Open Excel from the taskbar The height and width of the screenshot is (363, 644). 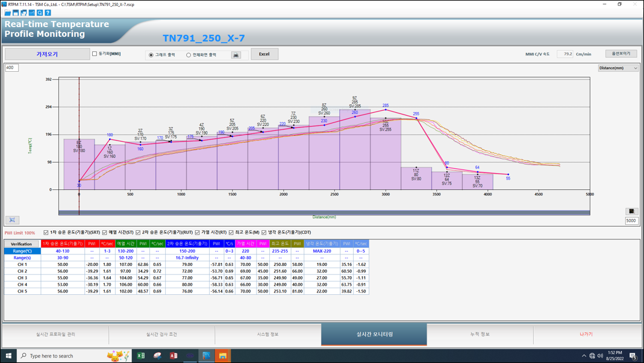point(141,356)
